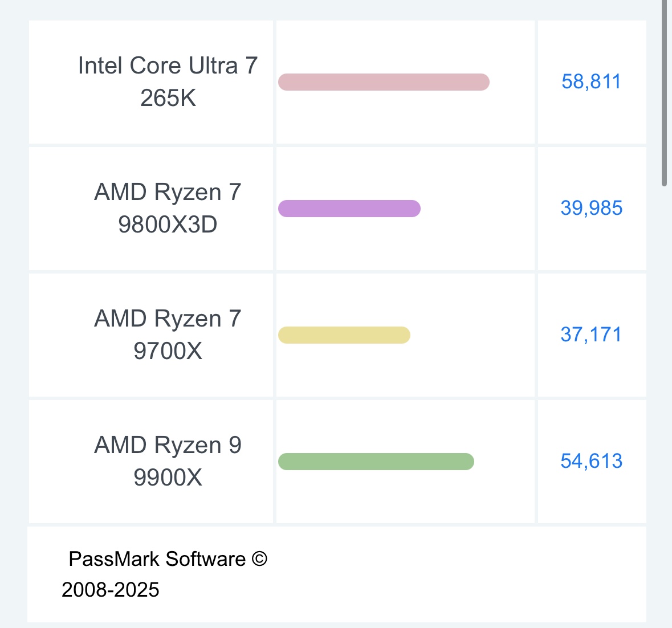Open the 37,171 score link
Image resolution: width=672 pixels, height=628 pixels.
pyautogui.click(x=591, y=334)
